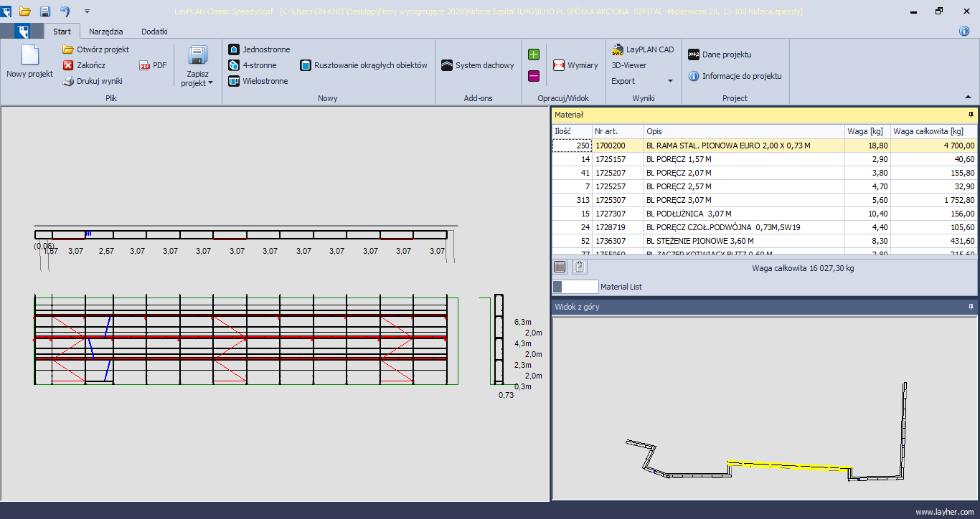Click the Jednostronne scaffolding icon

tap(234, 49)
